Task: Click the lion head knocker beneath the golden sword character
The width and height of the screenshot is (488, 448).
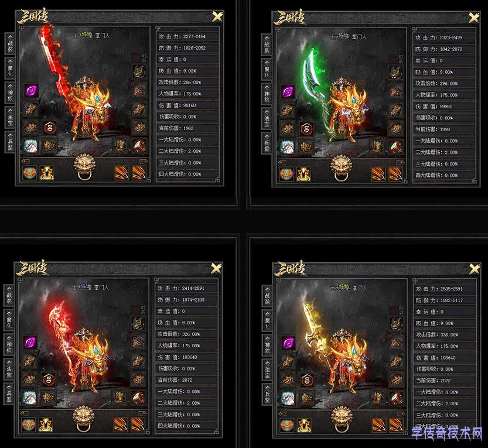Action: point(342,419)
